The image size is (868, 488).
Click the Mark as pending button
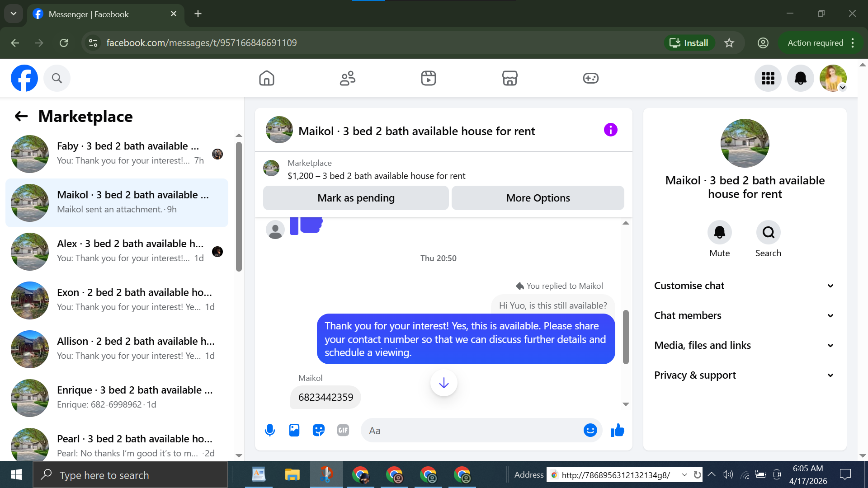click(356, 198)
